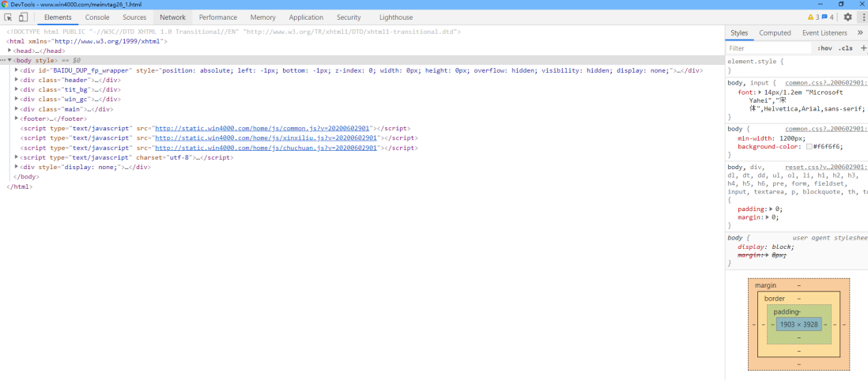Show more Styles pane tabs chevron
The image size is (868, 392).
(860, 33)
